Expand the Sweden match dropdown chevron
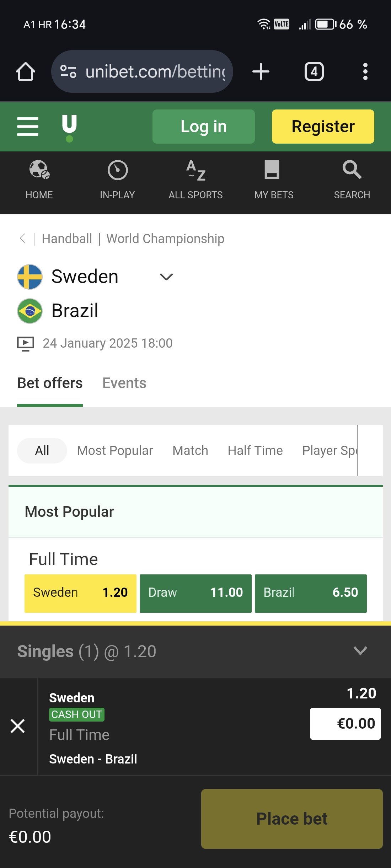 (166, 277)
